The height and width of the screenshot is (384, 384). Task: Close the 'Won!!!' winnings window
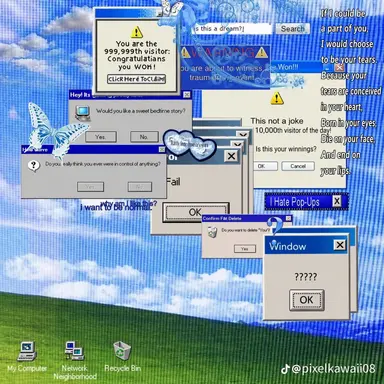[339, 68]
